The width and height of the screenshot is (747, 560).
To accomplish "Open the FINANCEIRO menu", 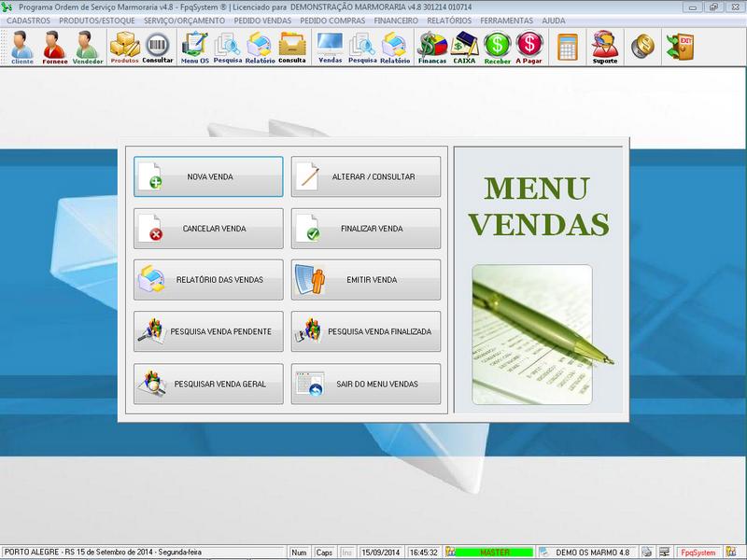I will pos(396,21).
